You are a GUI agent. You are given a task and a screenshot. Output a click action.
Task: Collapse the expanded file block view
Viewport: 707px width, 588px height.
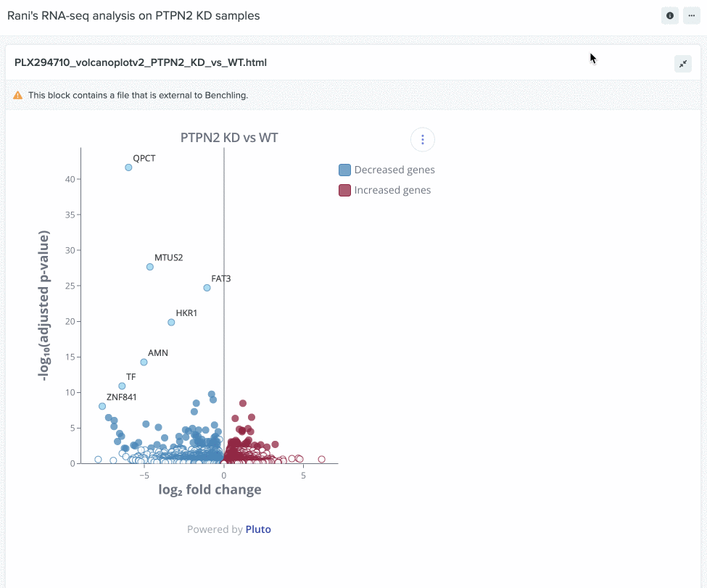pyautogui.click(x=683, y=64)
